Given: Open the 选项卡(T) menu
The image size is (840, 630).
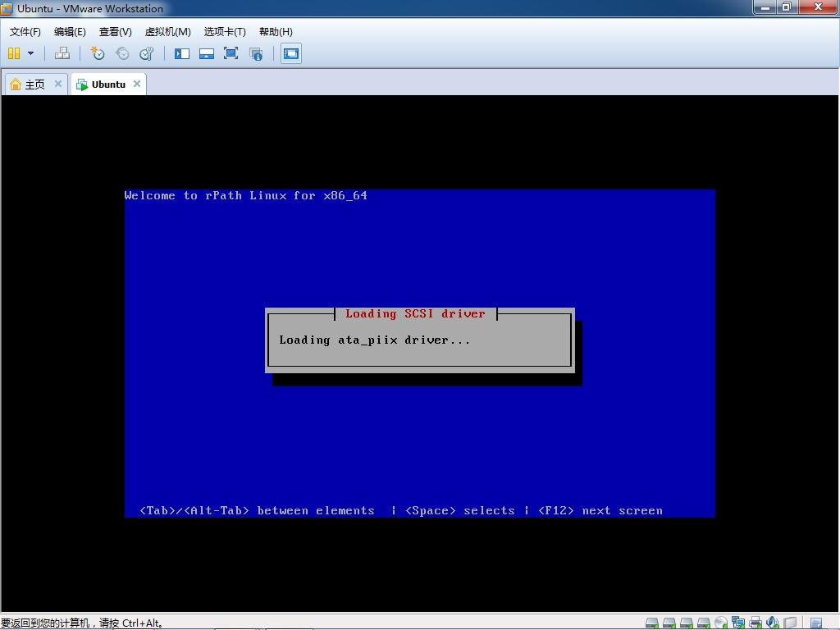Looking at the screenshot, I should click(225, 32).
